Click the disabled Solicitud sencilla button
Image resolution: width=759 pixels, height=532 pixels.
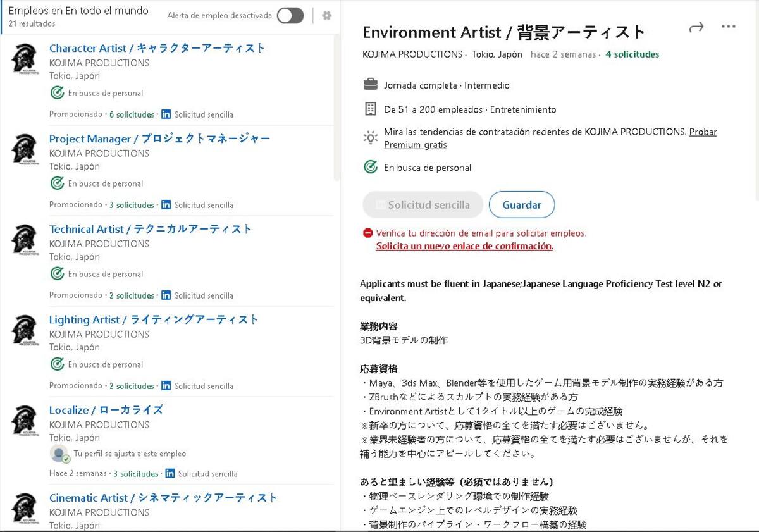point(423,205)
